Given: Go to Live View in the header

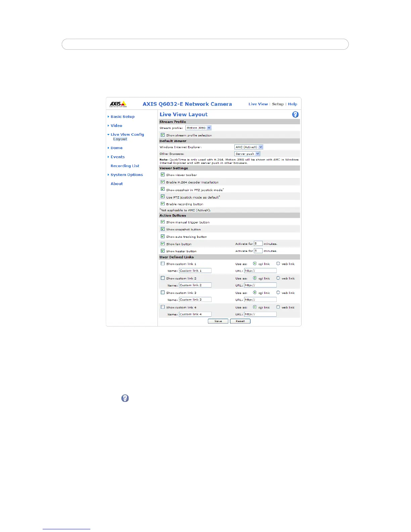Looking at the screenshot, I should (258, 104).
